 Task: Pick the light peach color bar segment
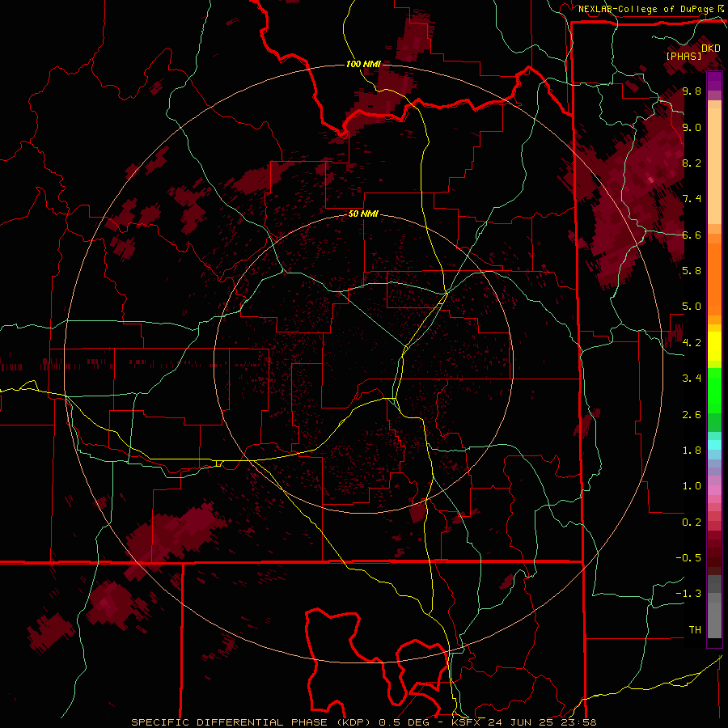tap(714, 166)
